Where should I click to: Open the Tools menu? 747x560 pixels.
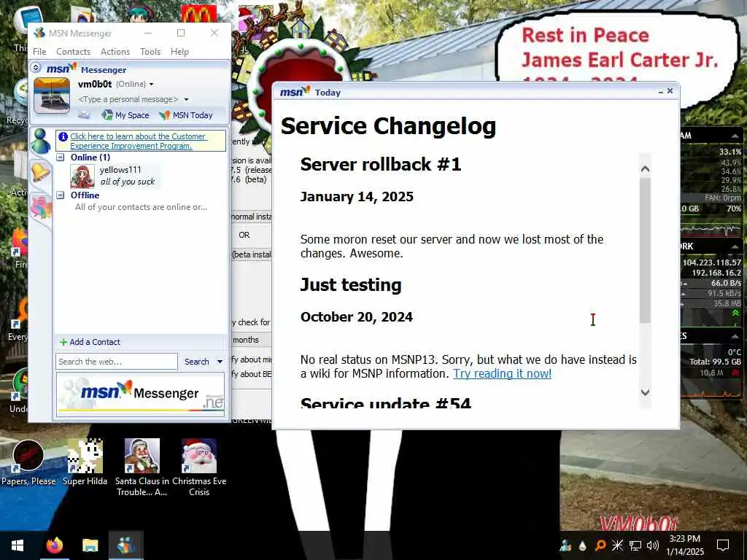[x=150, y=52]
